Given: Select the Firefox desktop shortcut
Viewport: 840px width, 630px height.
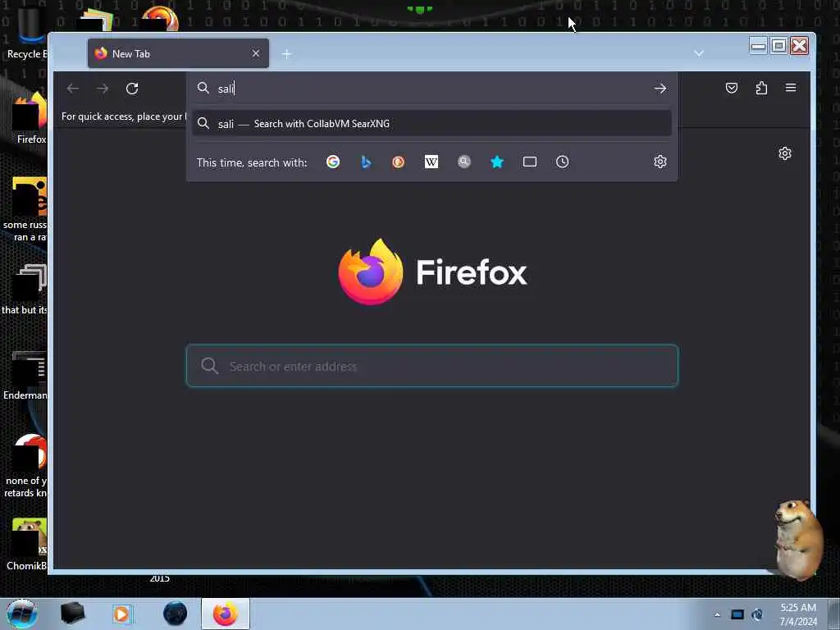Looking at the screenshot, I should (30, 118).
